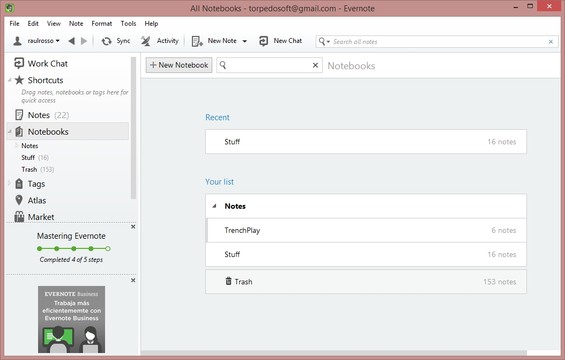
Task: Open the New Note dropdown arrow
Action: 245,41
